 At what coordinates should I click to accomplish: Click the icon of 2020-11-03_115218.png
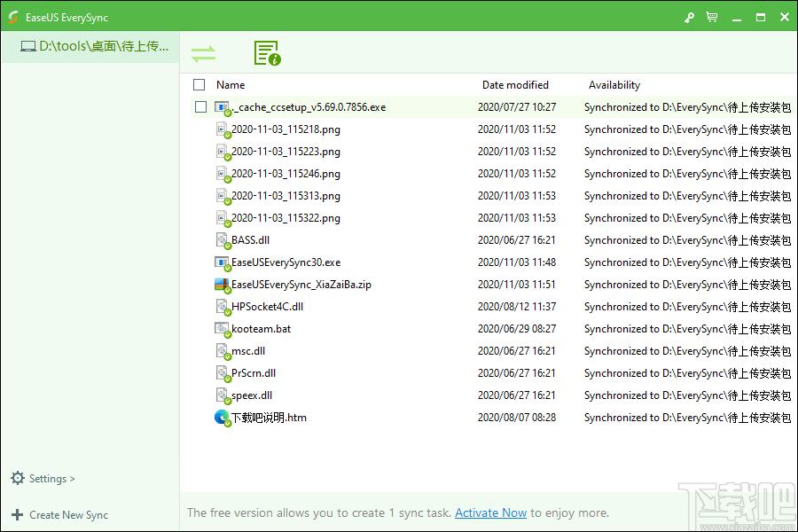coord(223,129)
